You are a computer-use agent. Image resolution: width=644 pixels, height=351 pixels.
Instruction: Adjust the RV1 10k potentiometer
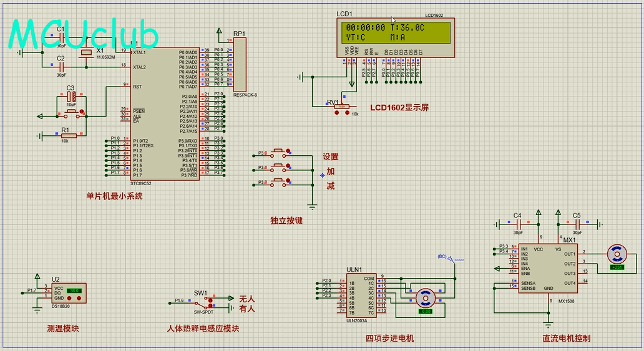[341, 107]
